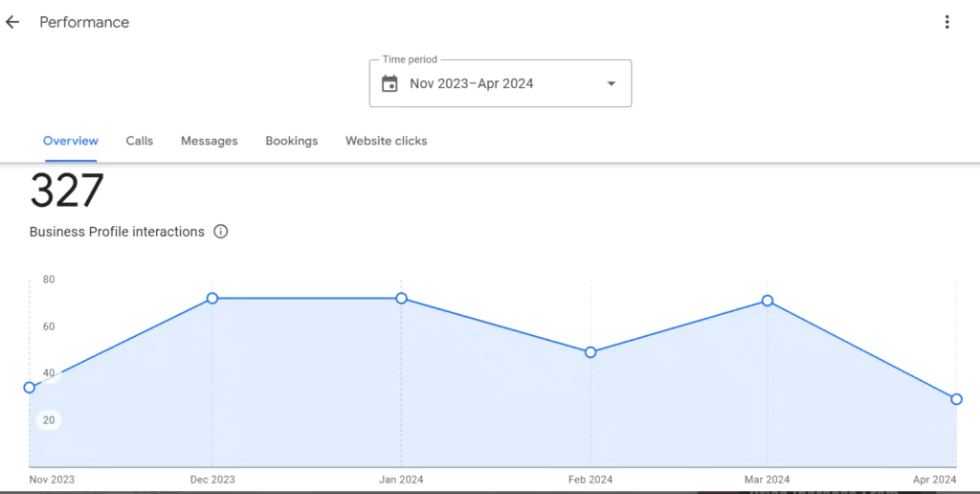Click the Jan 2024 data point marker

pos(401,299)
